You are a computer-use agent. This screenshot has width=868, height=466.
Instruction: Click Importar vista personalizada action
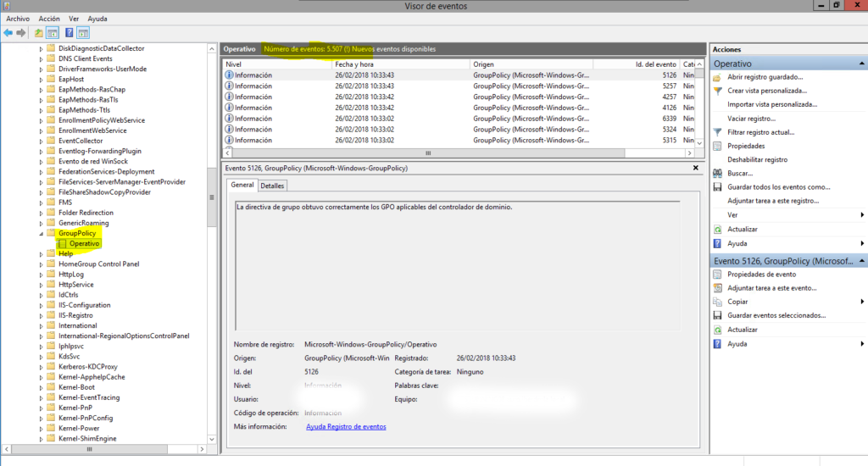click(772, 104)
